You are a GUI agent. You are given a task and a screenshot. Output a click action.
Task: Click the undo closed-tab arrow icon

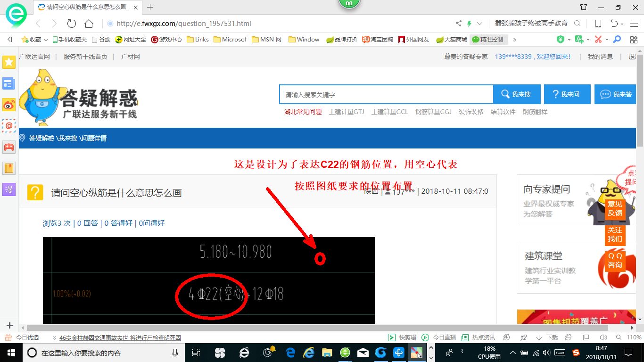coord(614,24)
